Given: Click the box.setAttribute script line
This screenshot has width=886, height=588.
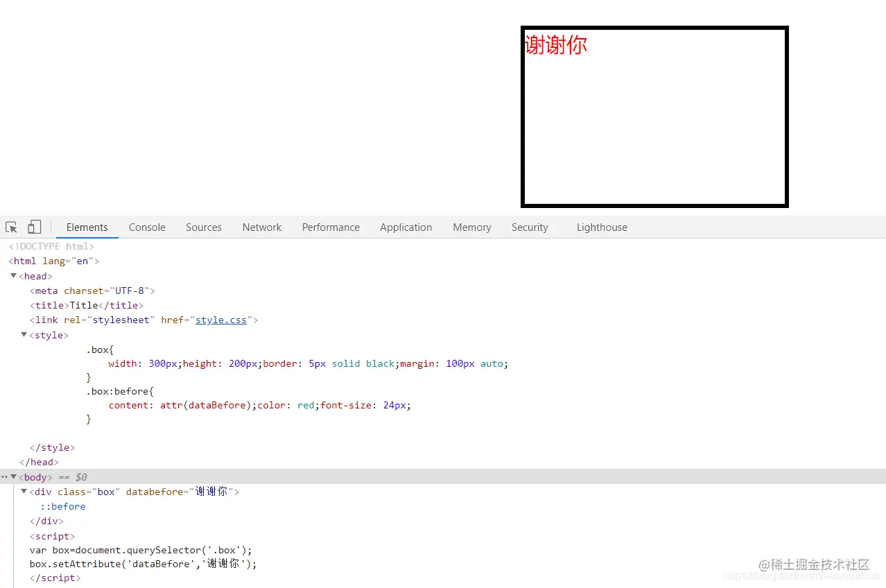Looking at the screenshot, I should point(143,564).
